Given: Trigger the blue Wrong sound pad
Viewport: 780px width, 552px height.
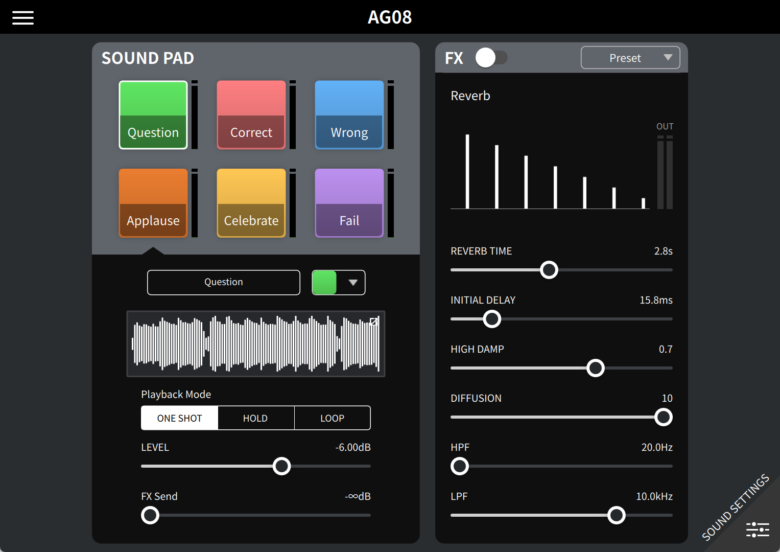Looking at the screenshot, I should (x=349, y=115).
